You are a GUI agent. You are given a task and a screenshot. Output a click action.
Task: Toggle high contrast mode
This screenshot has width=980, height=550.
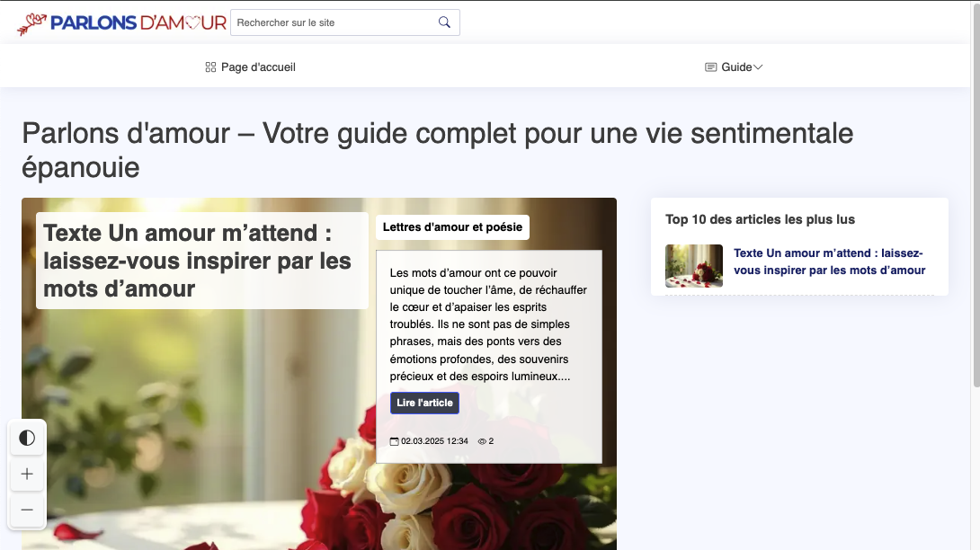coord(27,438)
